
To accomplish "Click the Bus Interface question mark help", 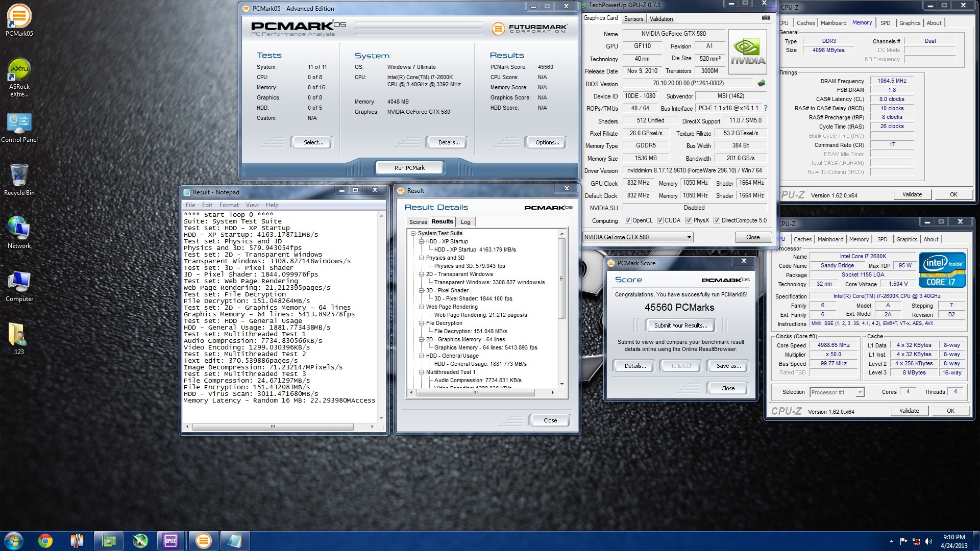I will pos(765,108).
